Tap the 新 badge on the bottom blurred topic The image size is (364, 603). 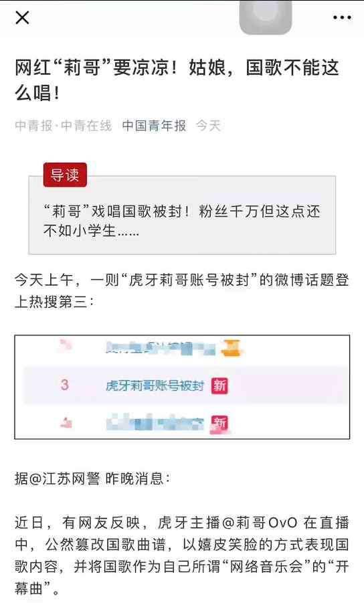(219, 424)
